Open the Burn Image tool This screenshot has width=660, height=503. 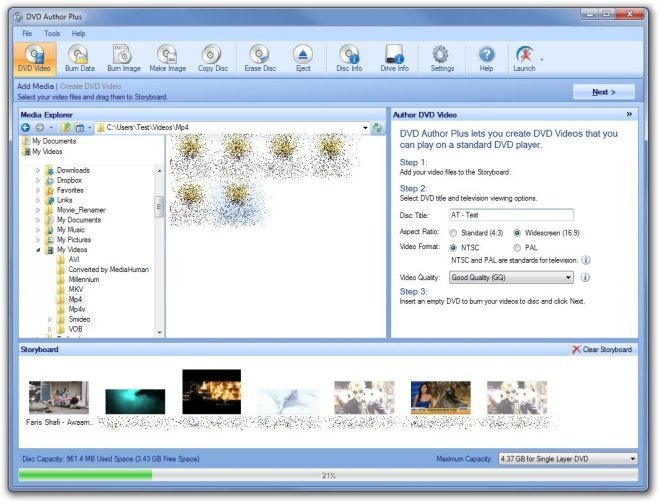tap(124, 59)
